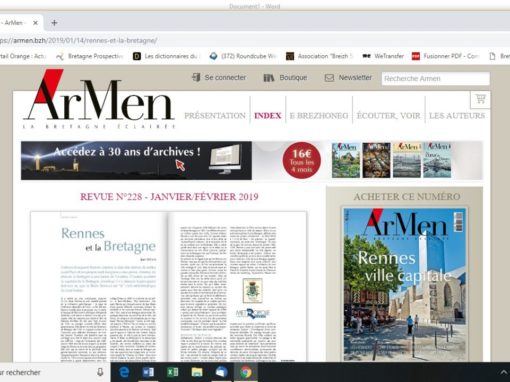Switch to Chrome in the taskbar
The image size is (510, 382).
point(246,372)
